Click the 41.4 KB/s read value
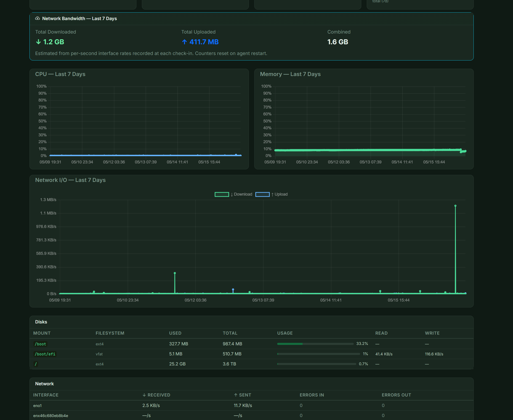513x420 pixels. pos(384,354)
